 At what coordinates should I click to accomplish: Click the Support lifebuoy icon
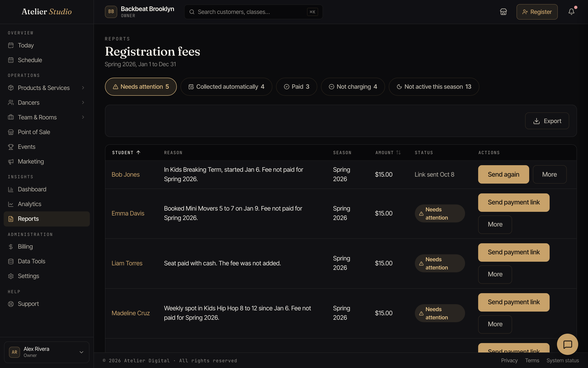[x=11, y=304]
